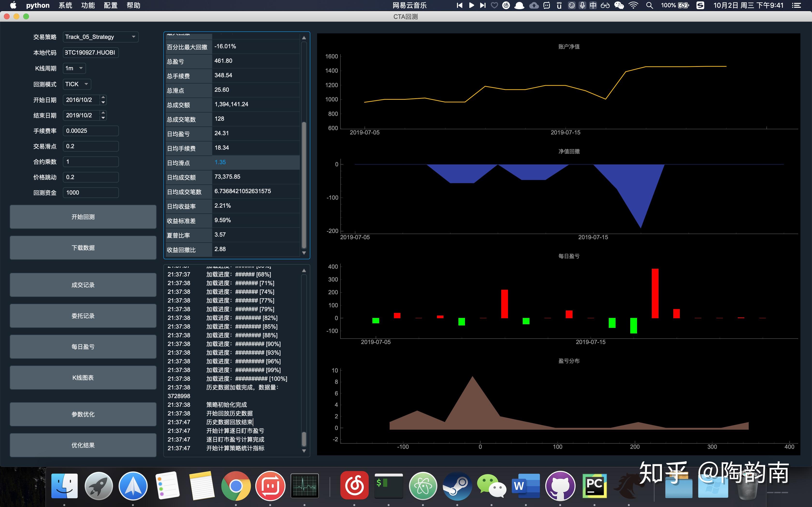Open WeChat from the dock
Viewport: 812px width, 507px height.
tap(491, 486)
